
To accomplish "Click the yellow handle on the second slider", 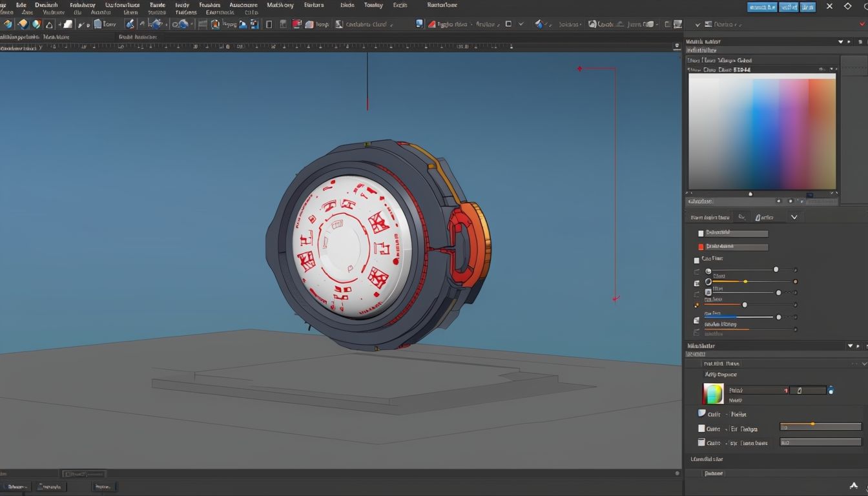I will coord(745,282).
